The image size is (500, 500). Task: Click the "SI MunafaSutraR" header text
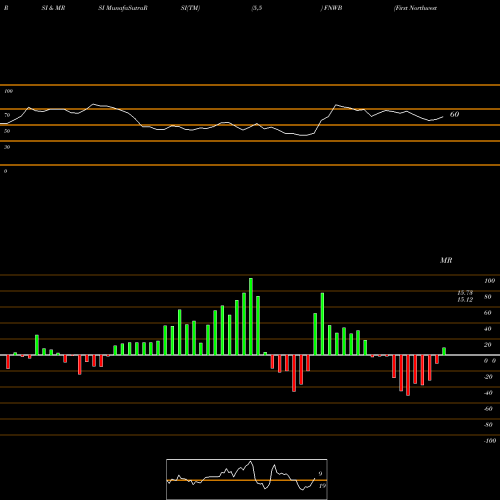coord(123,8)
